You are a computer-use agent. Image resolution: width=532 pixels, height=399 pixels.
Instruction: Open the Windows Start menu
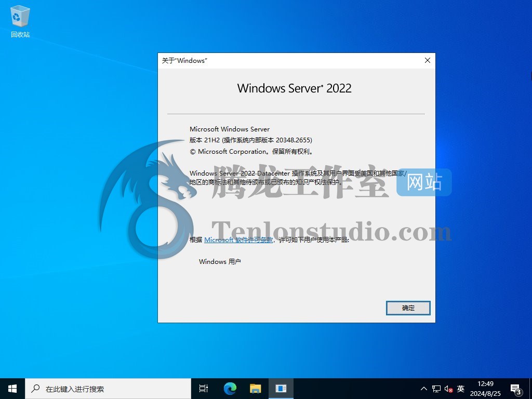coord(12,389)
